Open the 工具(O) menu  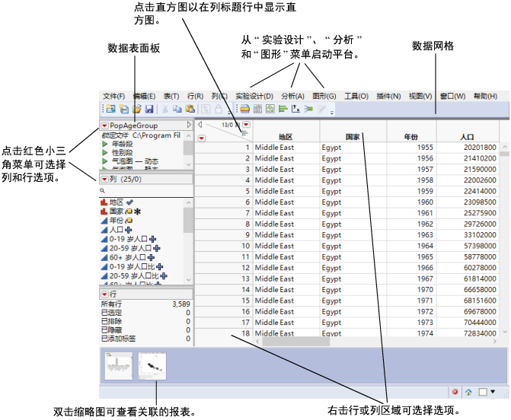pos(356,97)
